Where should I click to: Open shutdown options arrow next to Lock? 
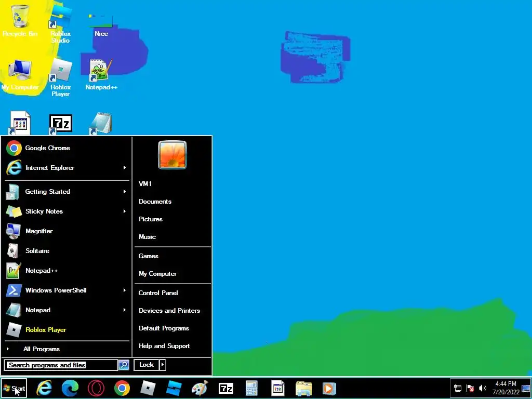pos(163,365)
